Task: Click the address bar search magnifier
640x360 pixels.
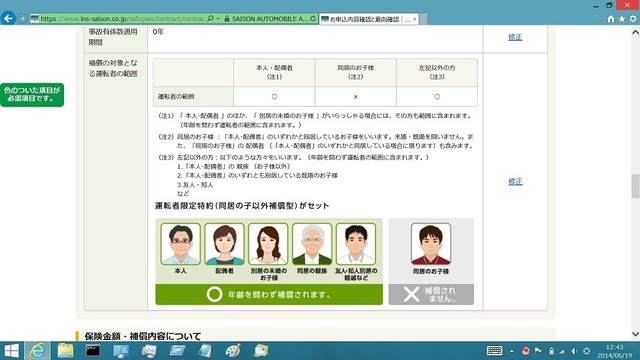Action: click(211, 19)
